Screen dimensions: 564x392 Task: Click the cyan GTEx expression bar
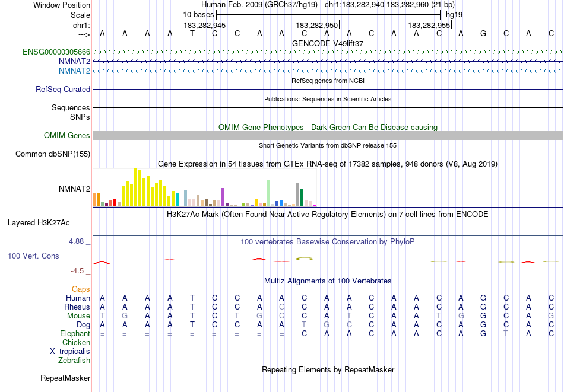click(x=178, y=200)
